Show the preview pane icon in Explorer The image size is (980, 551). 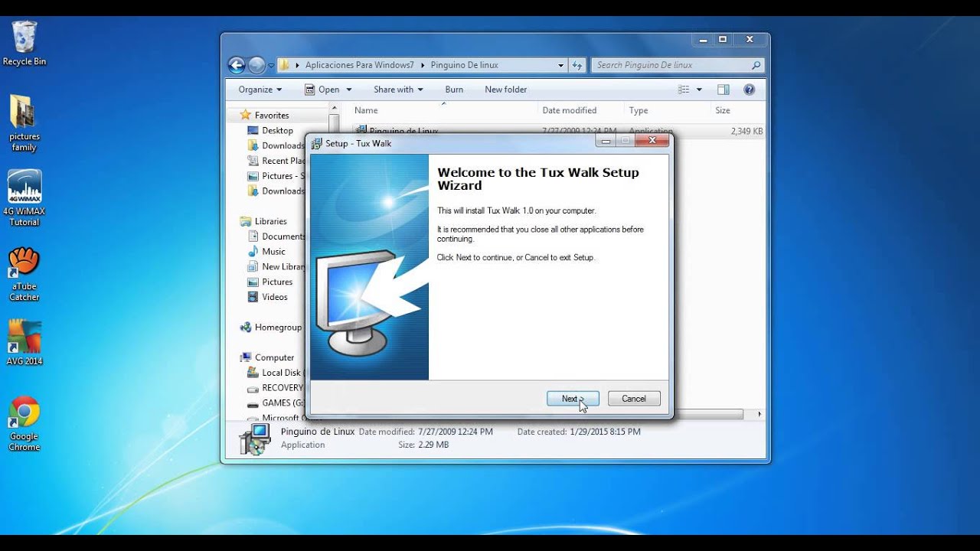[723, 90]
